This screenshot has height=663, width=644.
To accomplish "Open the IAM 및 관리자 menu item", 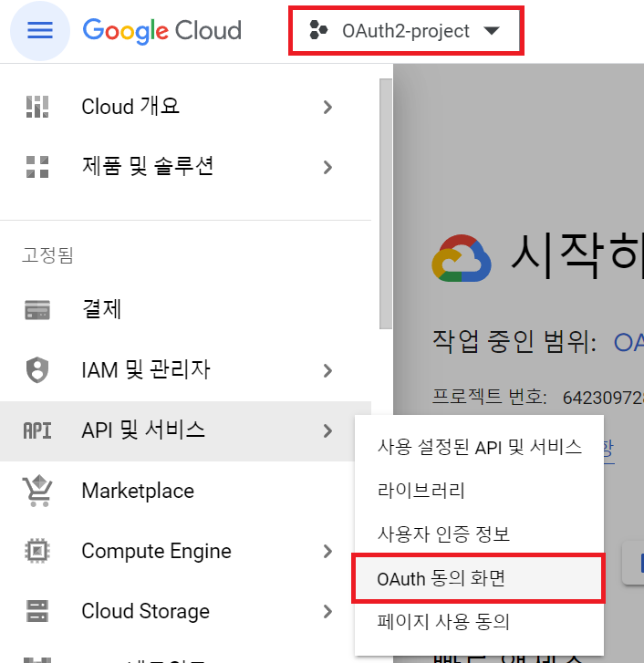I will 186,370.
